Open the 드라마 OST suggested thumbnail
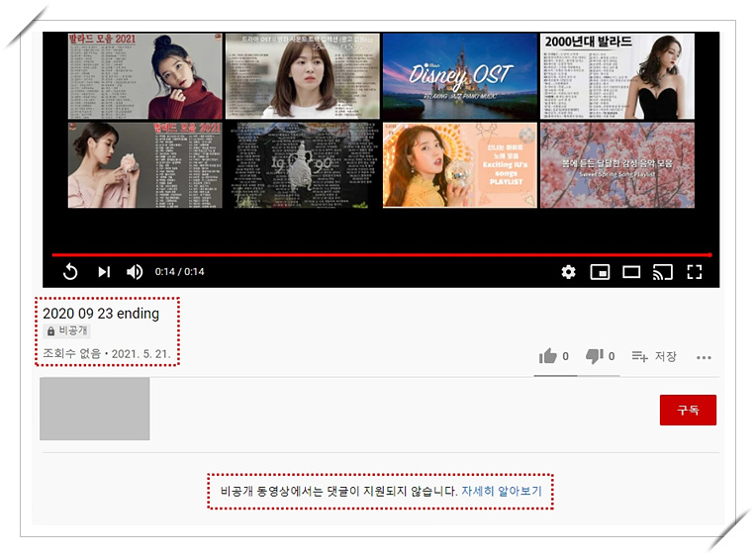Image resolution: width=756 pixels, height=557 pixels. pyautogui.click(x=303, y=76)
